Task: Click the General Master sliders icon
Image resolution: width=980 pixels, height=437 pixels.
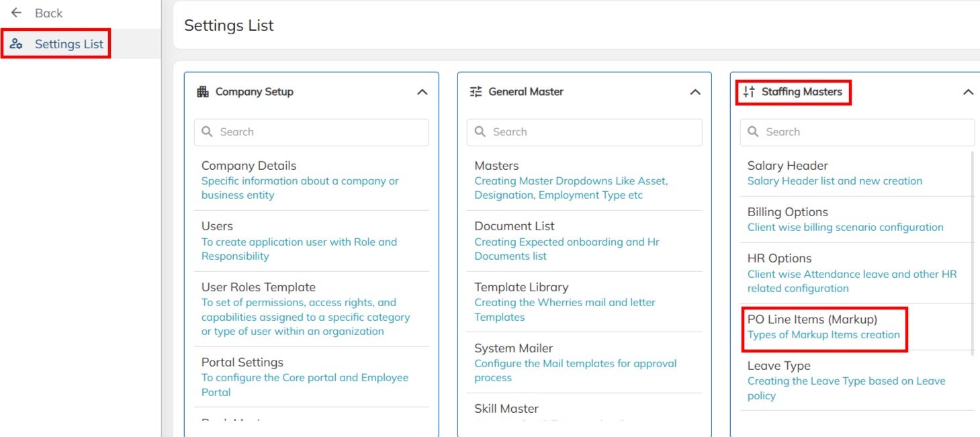Action: tap(476, 92)
